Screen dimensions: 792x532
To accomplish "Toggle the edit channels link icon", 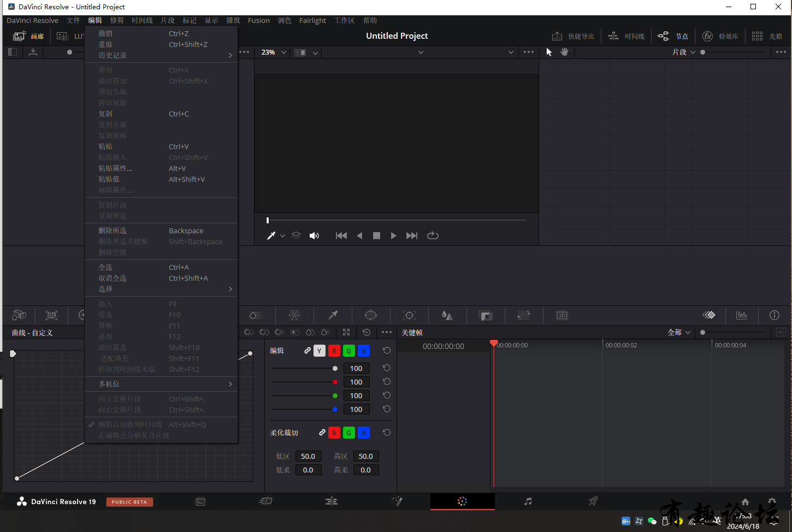I will click(x=308, y=351).
